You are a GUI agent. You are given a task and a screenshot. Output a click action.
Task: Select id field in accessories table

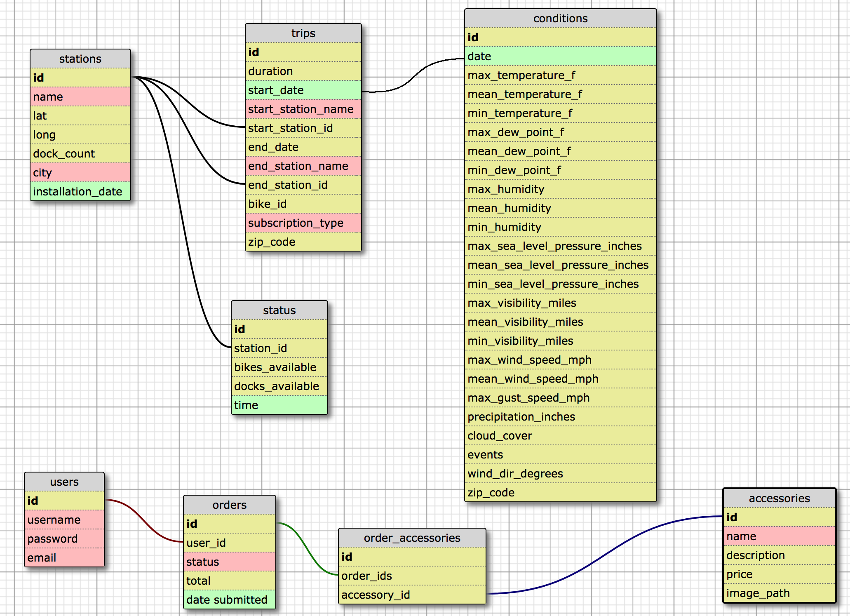pyautogui.click(x=780, y=517)
